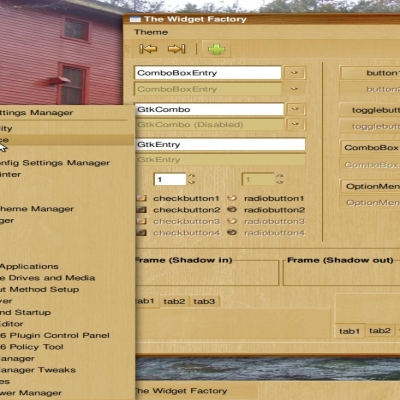Image resolution: width=400 pixels, height=400 pixels.
Task: Select tab1 in the bottom-tab notebook
Action: point(349,331)
